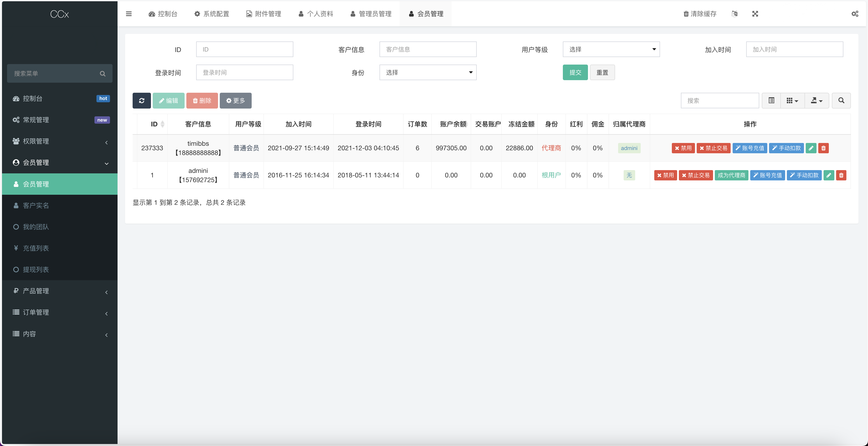Click the search icon in 搜索菜单 sidebar field
This screenshot has width=868, height=446.
coord(103,73)
